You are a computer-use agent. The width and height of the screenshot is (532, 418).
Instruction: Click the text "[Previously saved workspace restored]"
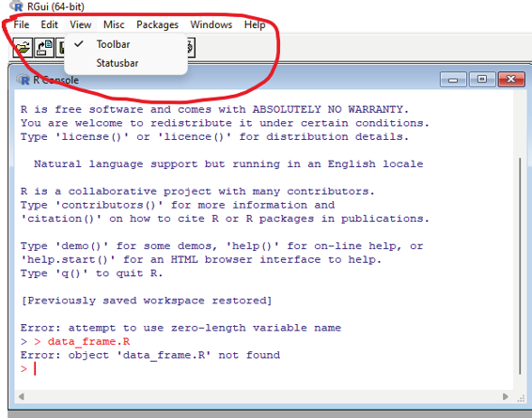click(x=147, y=301)
